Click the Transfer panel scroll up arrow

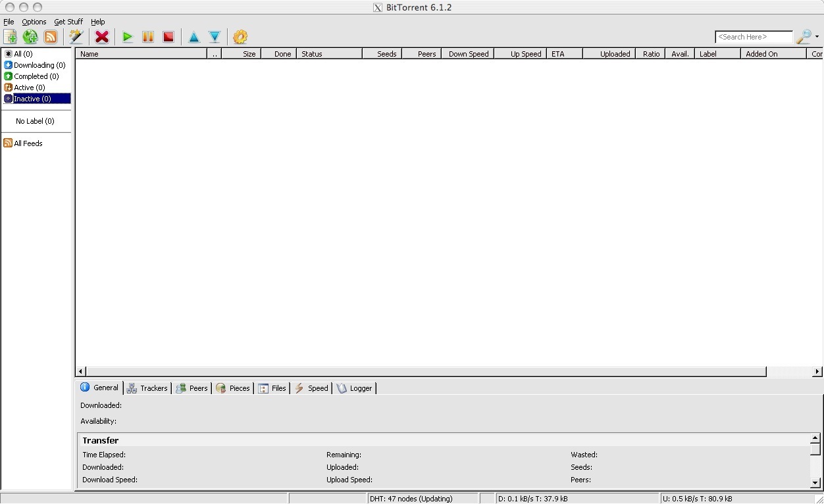[815, 438]
